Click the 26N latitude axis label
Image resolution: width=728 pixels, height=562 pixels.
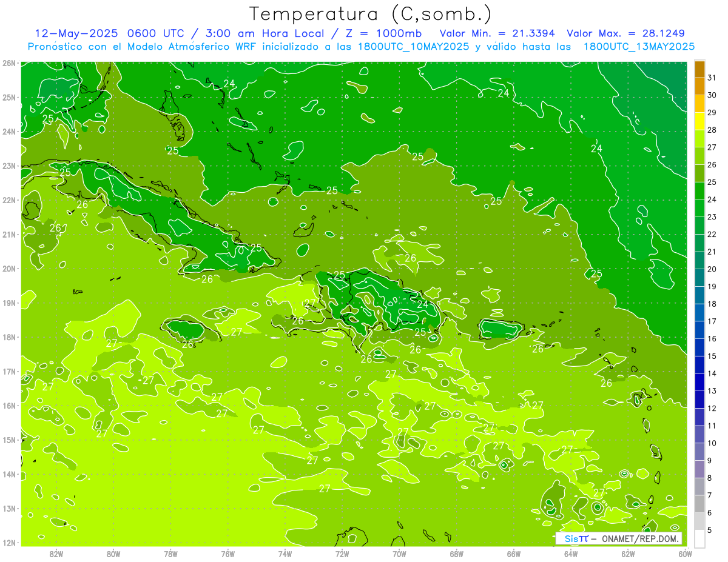[9, 63]
